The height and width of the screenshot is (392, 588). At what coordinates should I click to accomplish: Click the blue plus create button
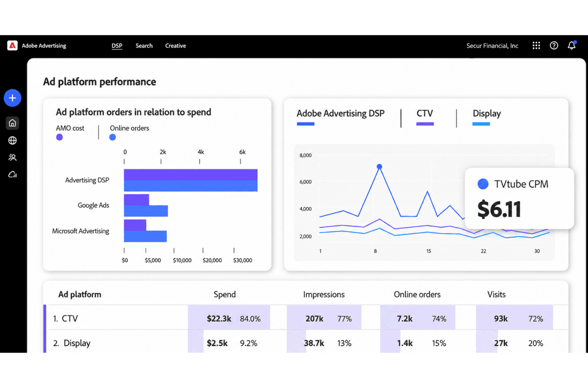point(12,98)
